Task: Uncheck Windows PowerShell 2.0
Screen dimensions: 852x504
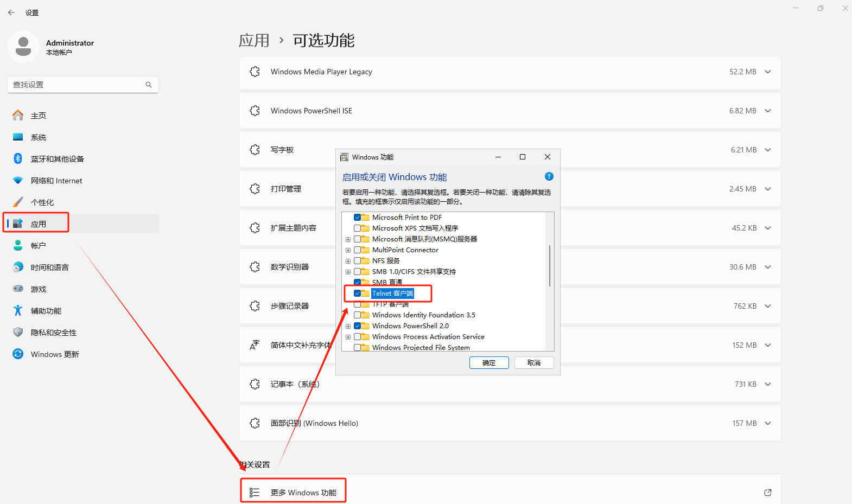Action: point(358,326)
